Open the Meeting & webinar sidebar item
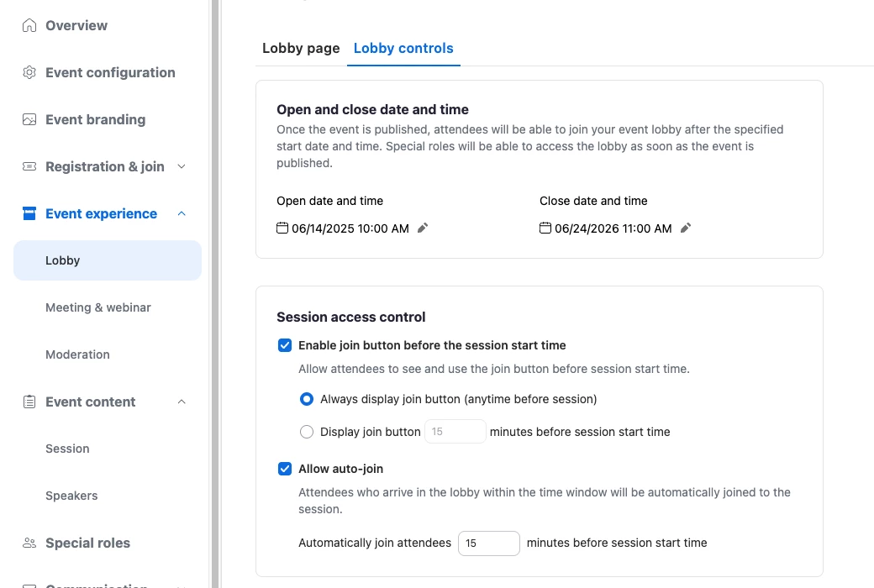The width and height of the screenshot is (874, 588). (x=98, y=307)
